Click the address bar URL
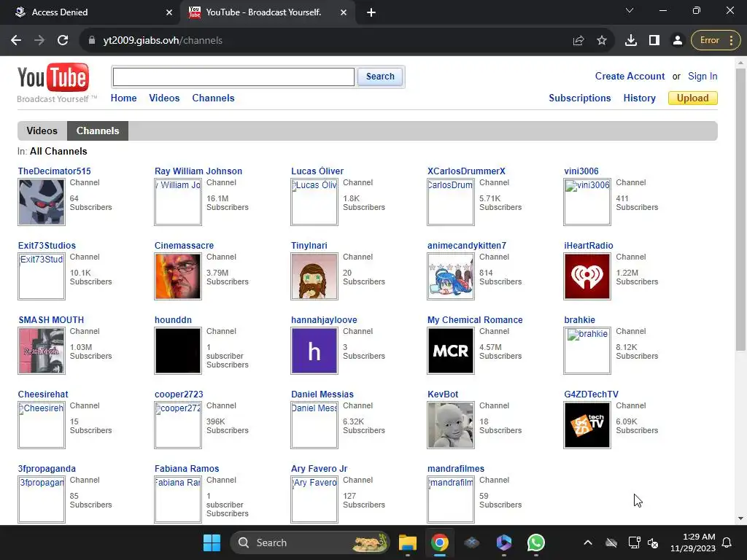The width and height of the screenshot is (747, 560). click(x=163, y=41)
